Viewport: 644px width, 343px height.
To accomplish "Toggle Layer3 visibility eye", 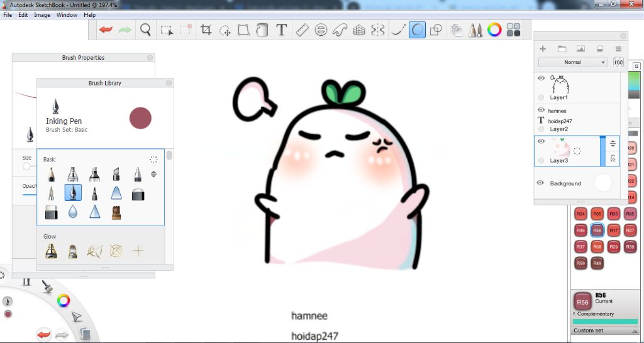I will click(541, 141).
